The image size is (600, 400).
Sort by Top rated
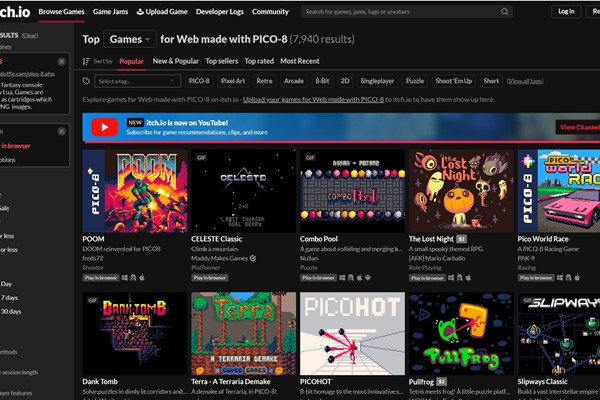(x=259, y=61)
